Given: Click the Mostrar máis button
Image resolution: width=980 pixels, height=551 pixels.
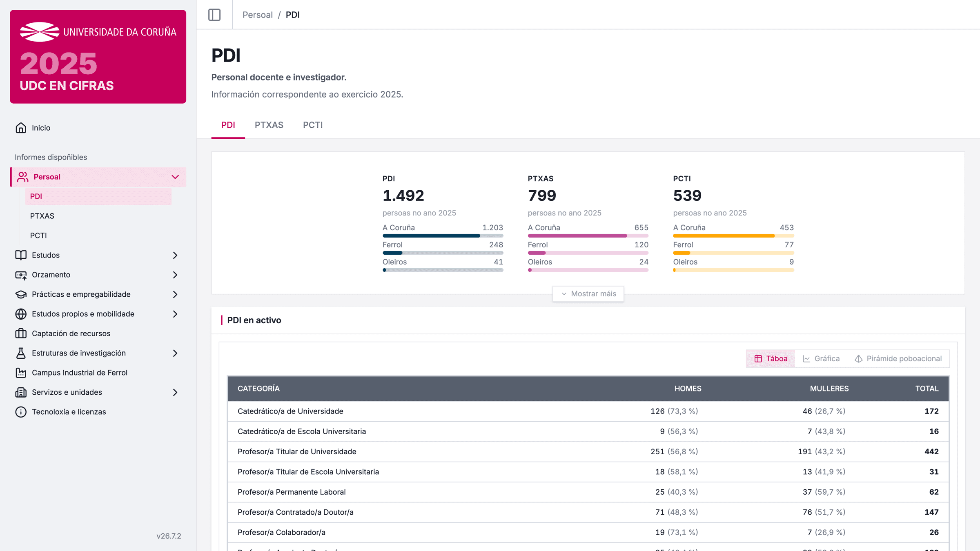Looking at the screenshot, I should (588, 294).
